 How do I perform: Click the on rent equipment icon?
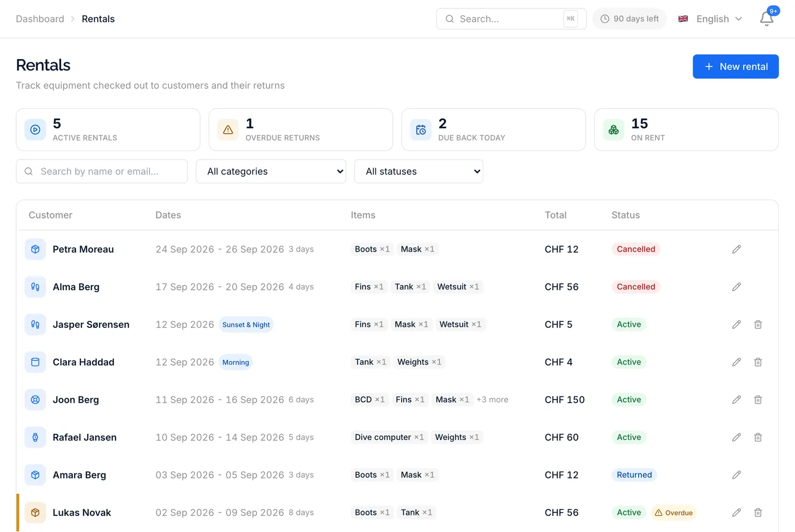point(614,130)
